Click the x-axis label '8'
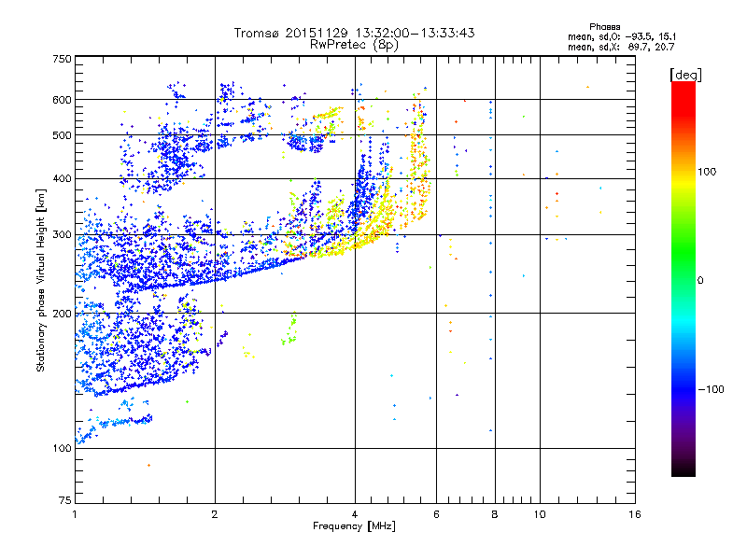This screenshot has width=747, height=560. 495,514
